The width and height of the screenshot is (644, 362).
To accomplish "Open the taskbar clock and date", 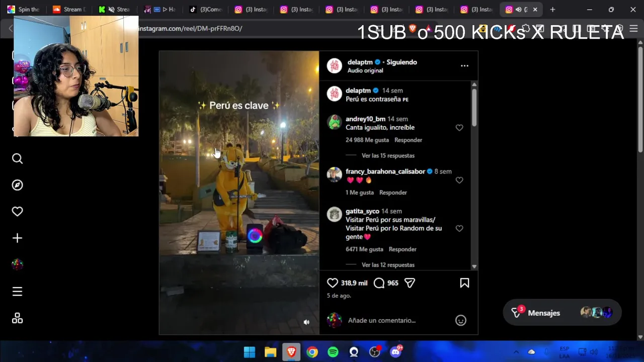I will point(620,352).
